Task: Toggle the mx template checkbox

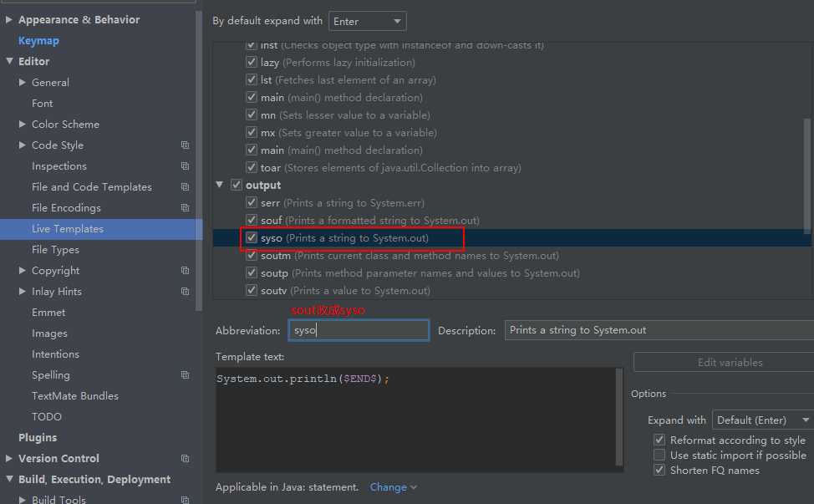Action: [252, 132]
